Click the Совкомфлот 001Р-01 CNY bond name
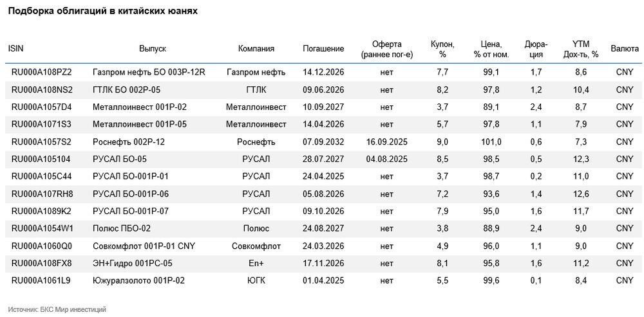The height and width of the screenshot is (317, 644). coord(144,246)
